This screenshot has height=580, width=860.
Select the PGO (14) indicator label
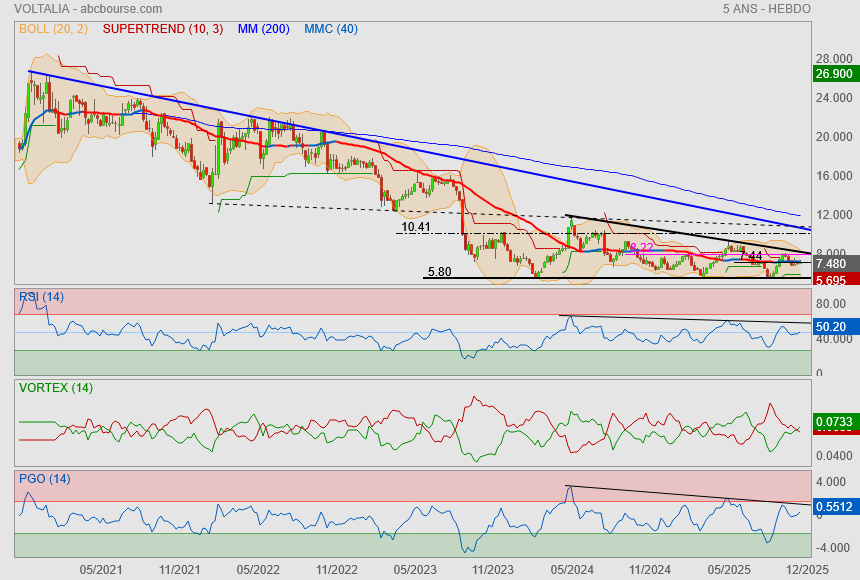coord(43,479)
